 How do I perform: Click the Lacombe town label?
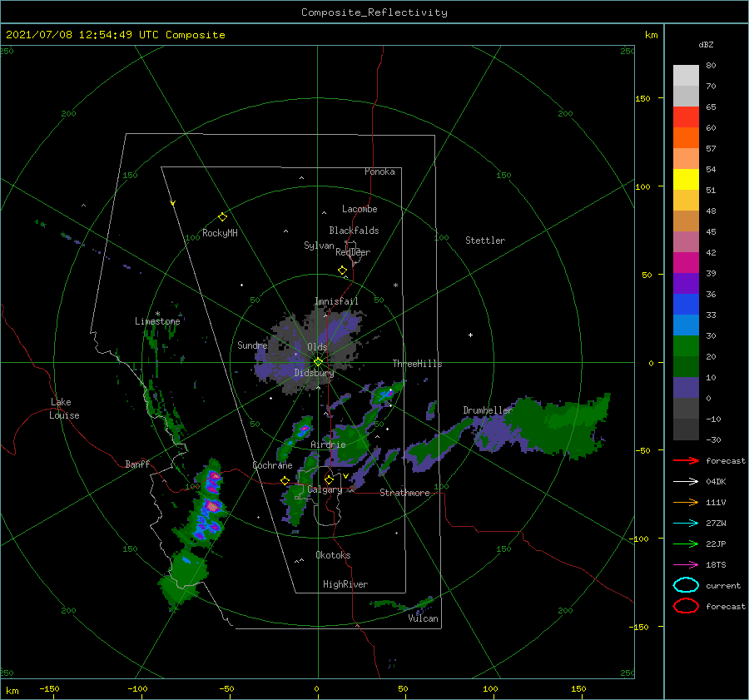[360, 209]
